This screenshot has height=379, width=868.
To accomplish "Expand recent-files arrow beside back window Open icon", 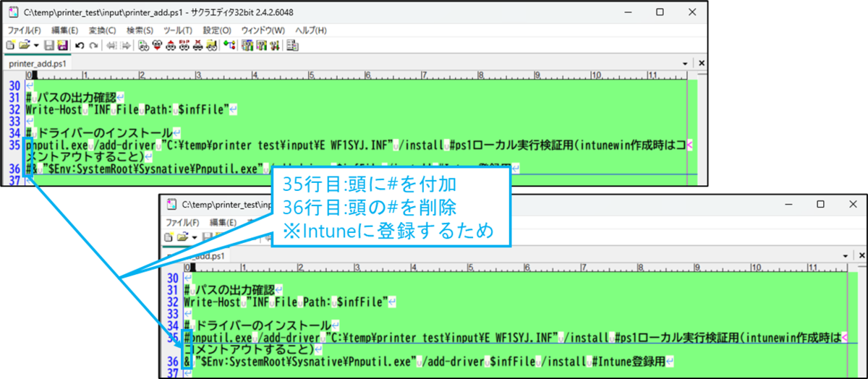I will (x=36, y=46).
